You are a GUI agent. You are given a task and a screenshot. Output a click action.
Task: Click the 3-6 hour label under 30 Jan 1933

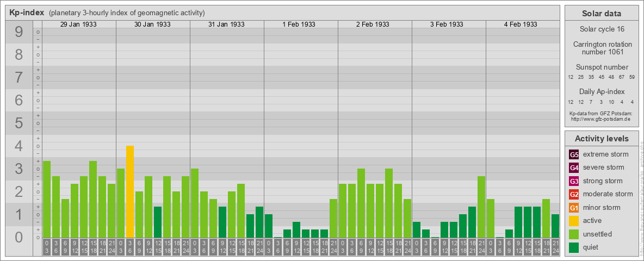130,248
